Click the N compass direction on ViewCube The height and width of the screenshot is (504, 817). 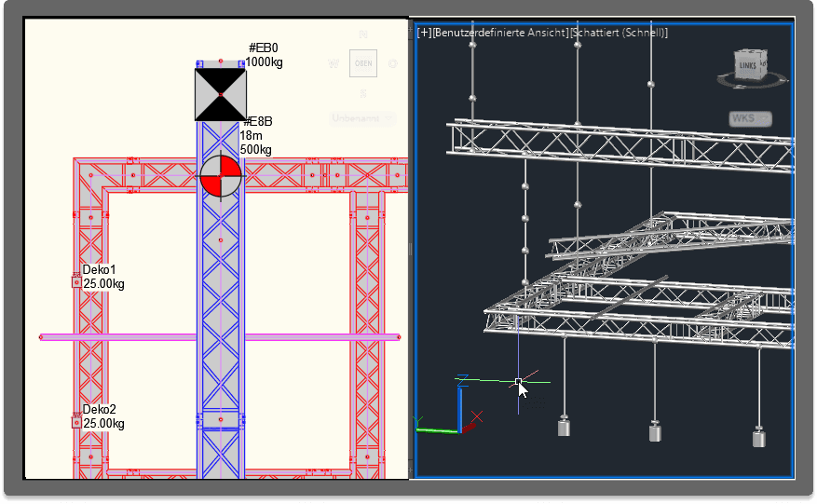363,34
